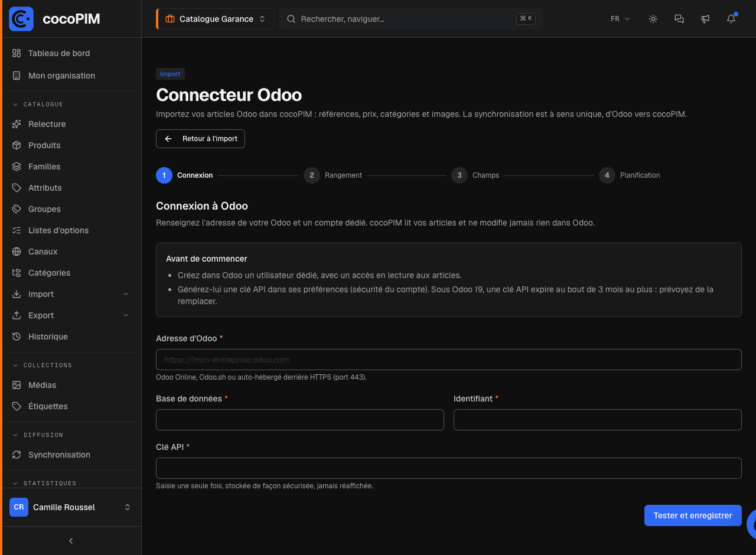
Task: Open the chat messages icon in header
Action: point(679,19)
